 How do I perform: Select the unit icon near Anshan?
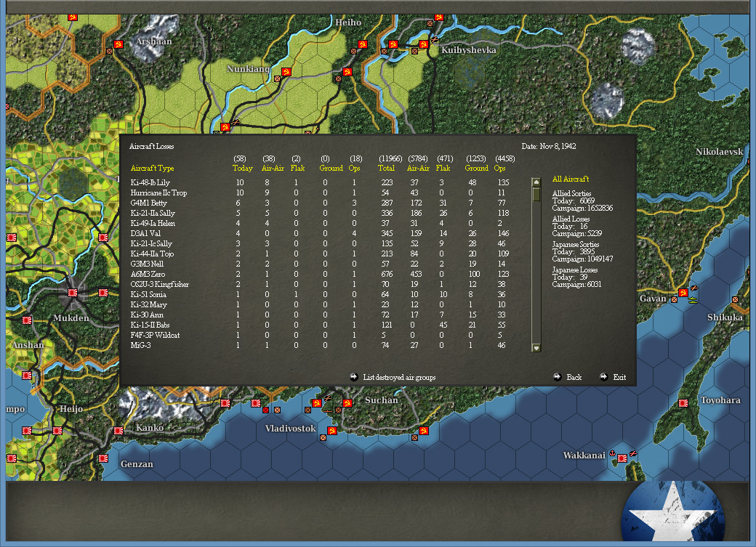tap(28, 318)
